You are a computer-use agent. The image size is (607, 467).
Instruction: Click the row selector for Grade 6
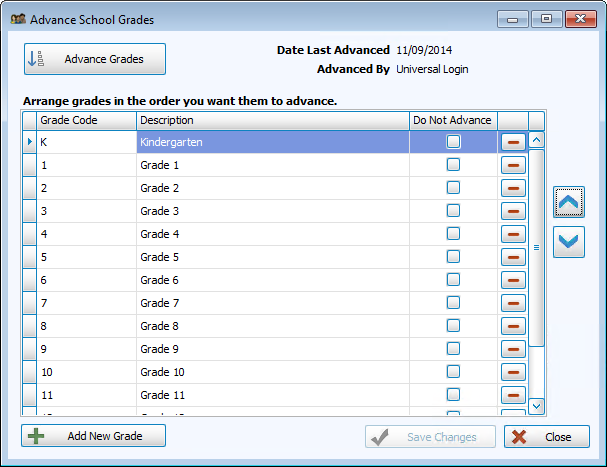(29, 280)
